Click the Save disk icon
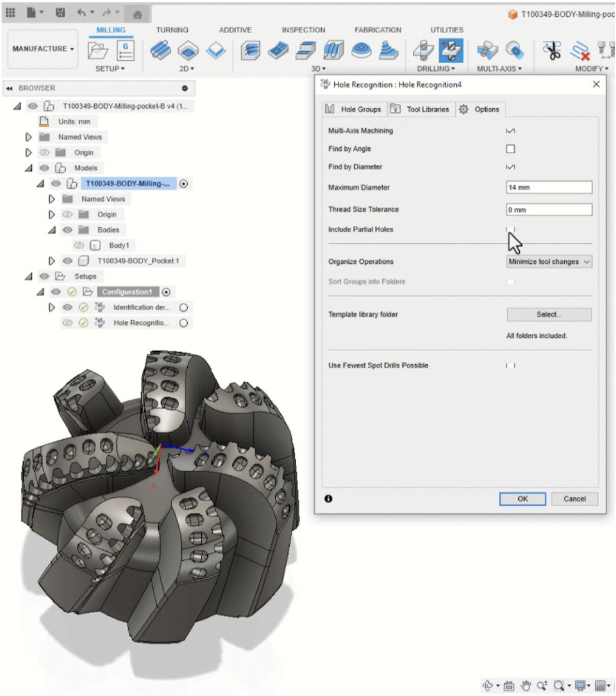Image resolution: width=616 pixels, height=696 pixels. pos(60,13)
